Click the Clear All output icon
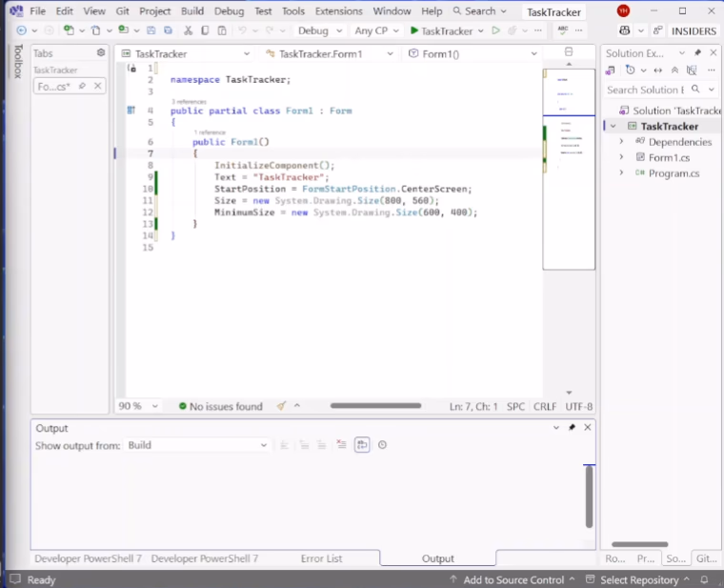The height and width of the screenshot is (588, 724). [x=341, y=445]
